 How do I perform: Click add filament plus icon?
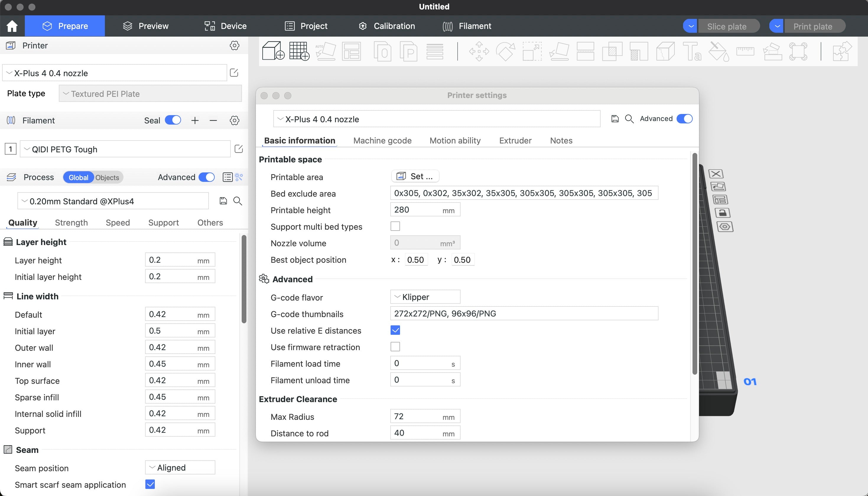[x=195, y=120]
